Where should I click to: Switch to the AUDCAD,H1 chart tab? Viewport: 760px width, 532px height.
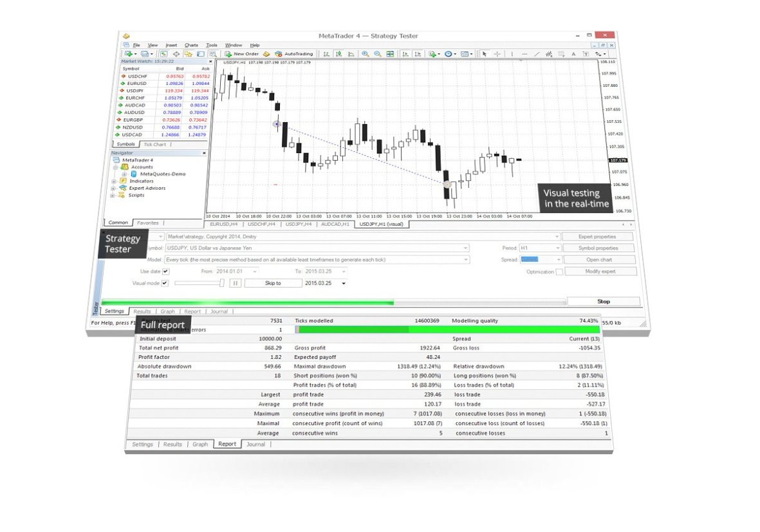[x=335, y=225]
